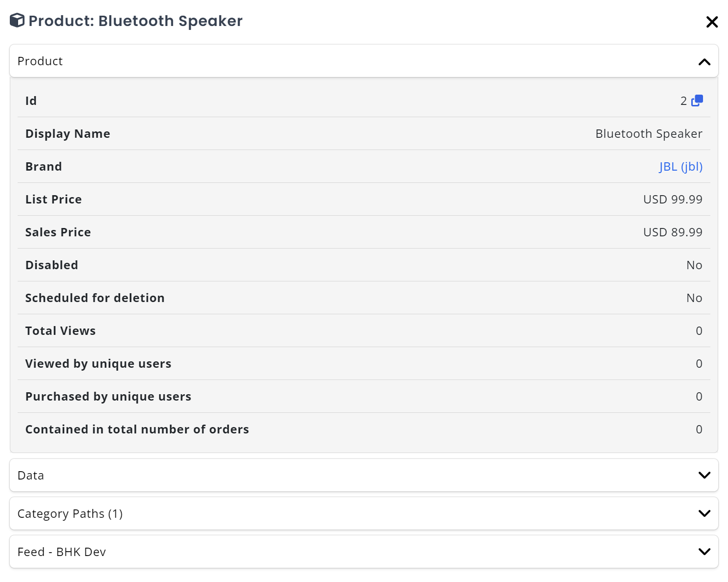This screenshot has width=728, height=582.
Task: Click the Feed - BHK Dev header label
Action: [61, 552]
